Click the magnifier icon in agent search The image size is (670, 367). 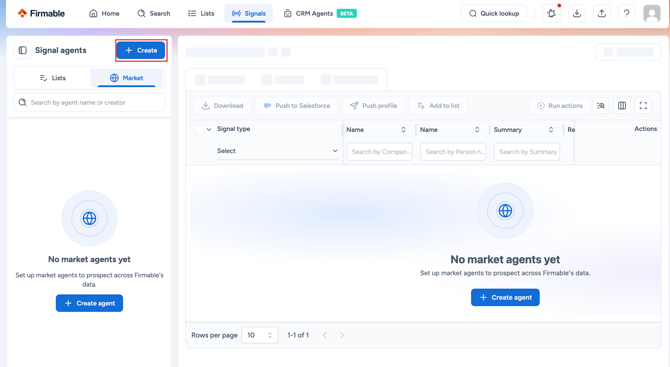tap(23, 103)
